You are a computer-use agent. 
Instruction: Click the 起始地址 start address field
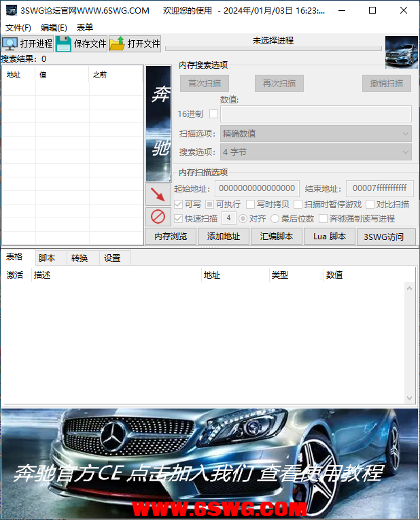click(258, 189)
